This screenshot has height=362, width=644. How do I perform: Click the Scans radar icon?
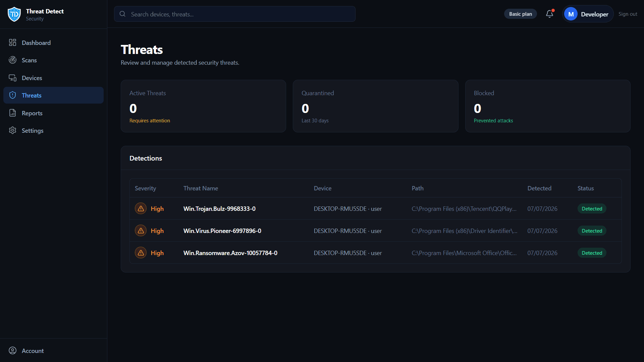click(x=12, y=60)
